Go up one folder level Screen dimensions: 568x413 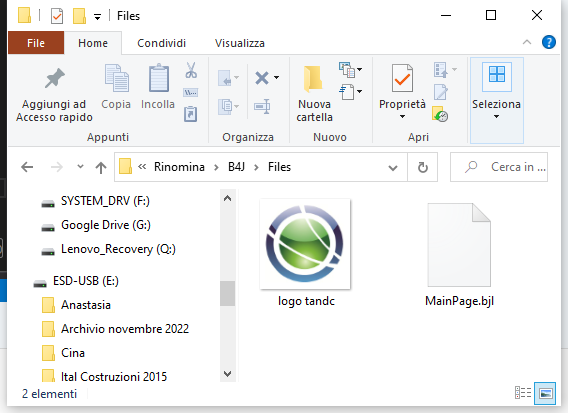click(x=101, y=167)
